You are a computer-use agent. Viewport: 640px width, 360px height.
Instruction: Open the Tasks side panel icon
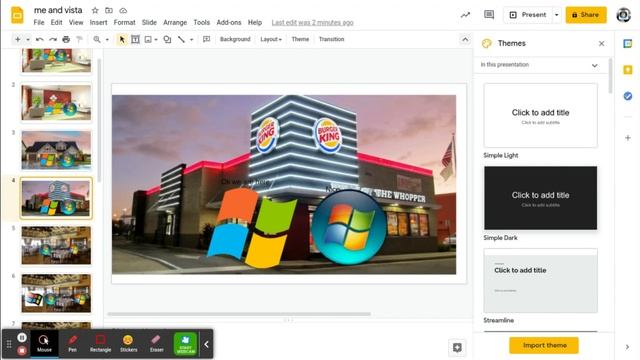[x=628, y=96]
